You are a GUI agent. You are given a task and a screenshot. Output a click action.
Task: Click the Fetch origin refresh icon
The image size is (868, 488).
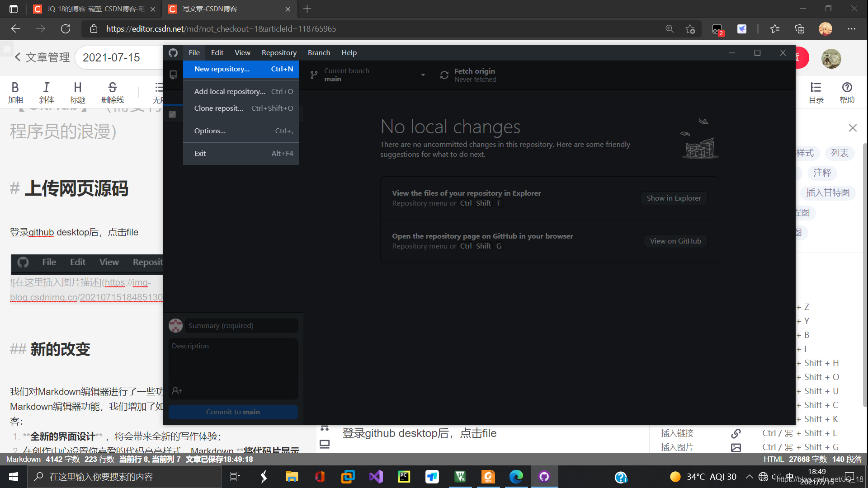click(444, 75)
